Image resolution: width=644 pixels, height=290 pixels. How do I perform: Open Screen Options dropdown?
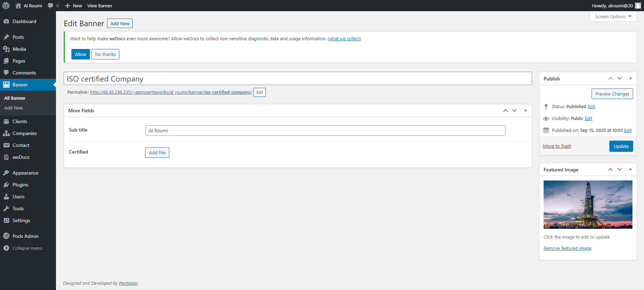pos(613,16)
